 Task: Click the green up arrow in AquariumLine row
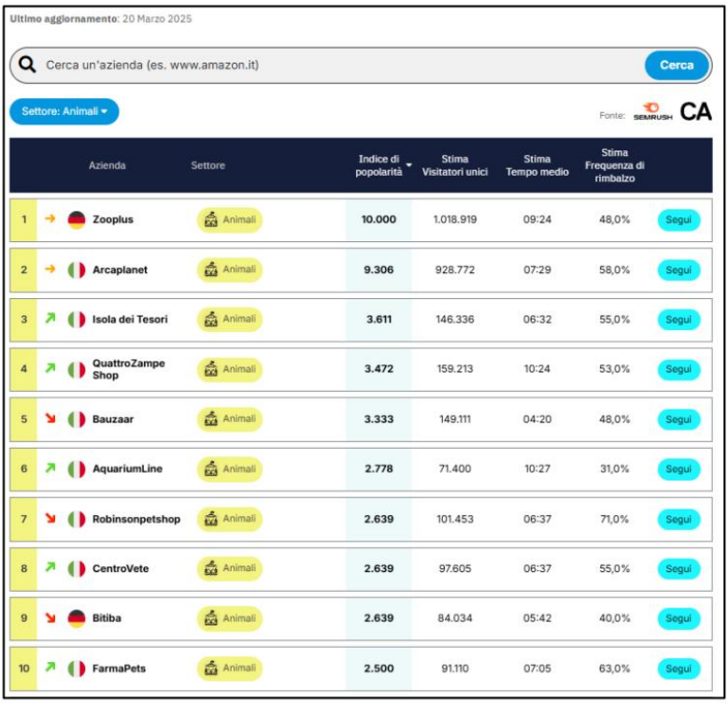(50, 467)
